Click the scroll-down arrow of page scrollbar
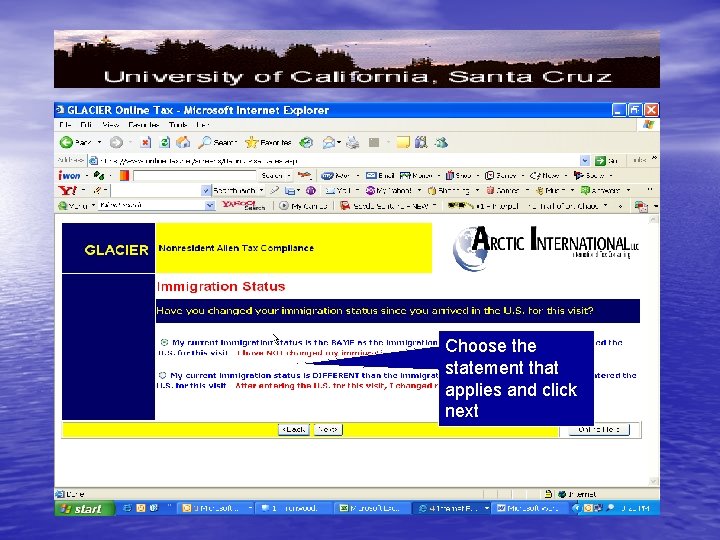 click(653, 481)
